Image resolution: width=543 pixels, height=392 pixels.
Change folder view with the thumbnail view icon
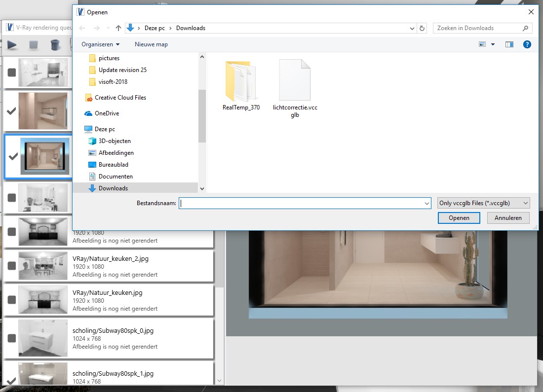(483, 44)
